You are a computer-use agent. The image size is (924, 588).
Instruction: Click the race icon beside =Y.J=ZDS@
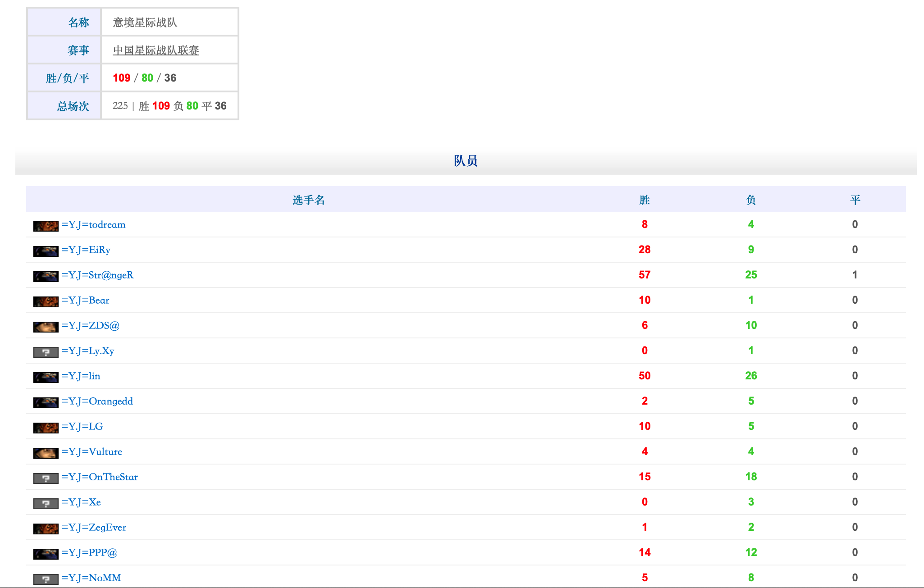pyautogui.click(x=46, y=327)
